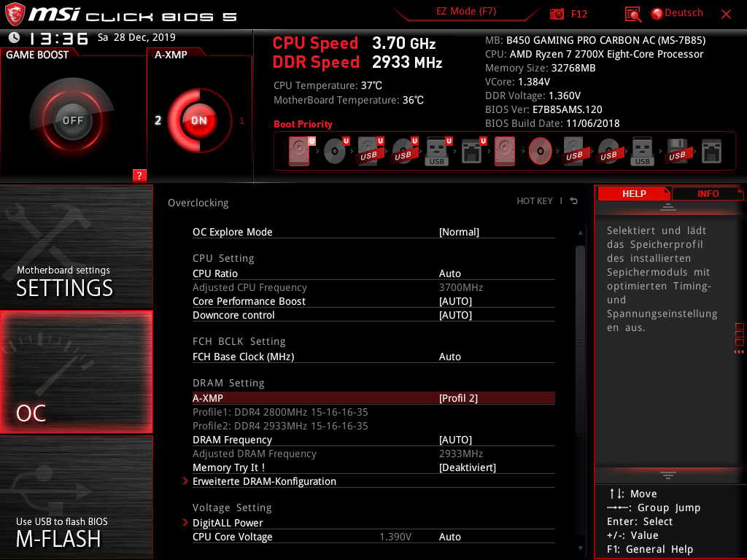Click the 13:36 system time display
Image resolution: width=747 pixels, height=560 pixels.
(58, 38)
